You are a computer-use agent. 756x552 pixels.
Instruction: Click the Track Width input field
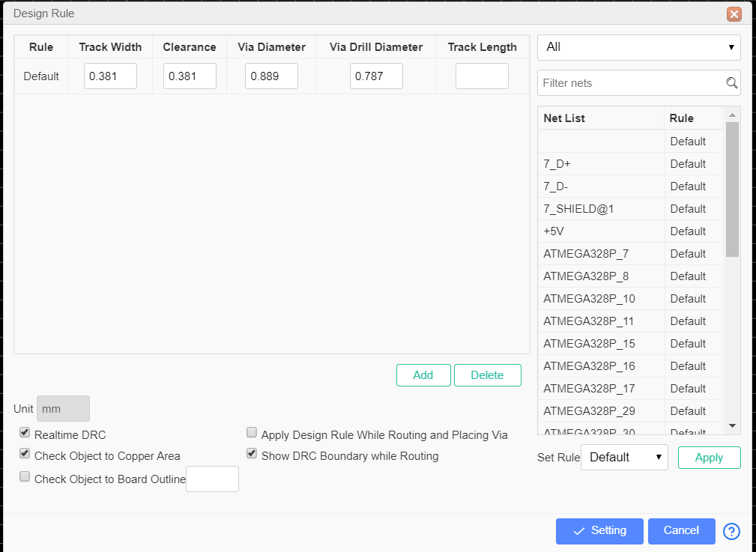110,76
